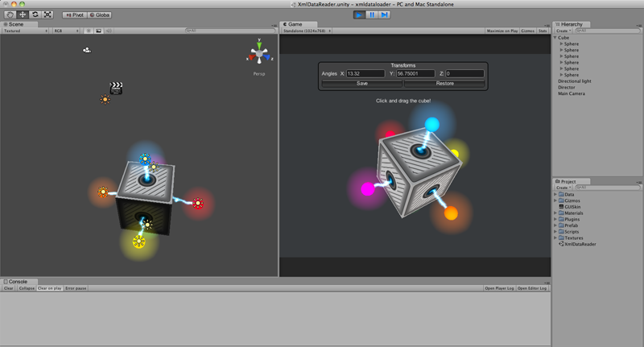644x347 pixels.
Task: Click Open Player Log
Action: (499, 288)
